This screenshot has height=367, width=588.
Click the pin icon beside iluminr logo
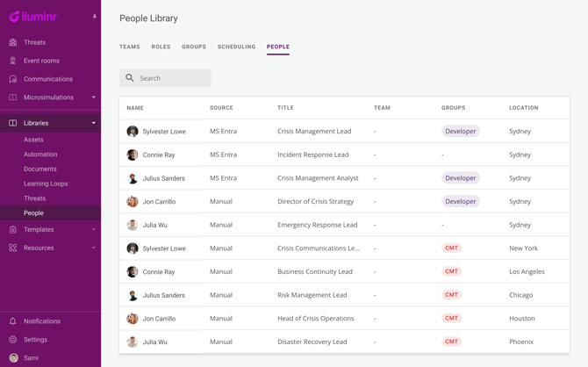(x=95, y=17)
